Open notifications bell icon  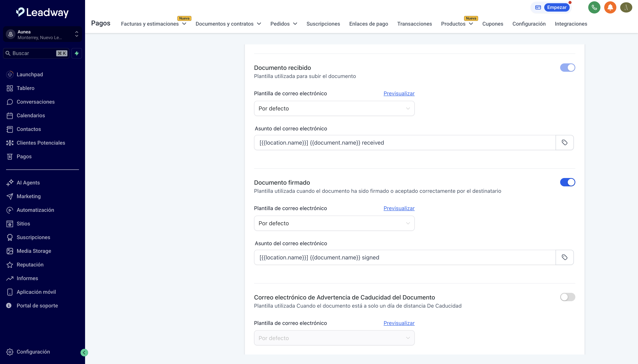tap(610, 8)
